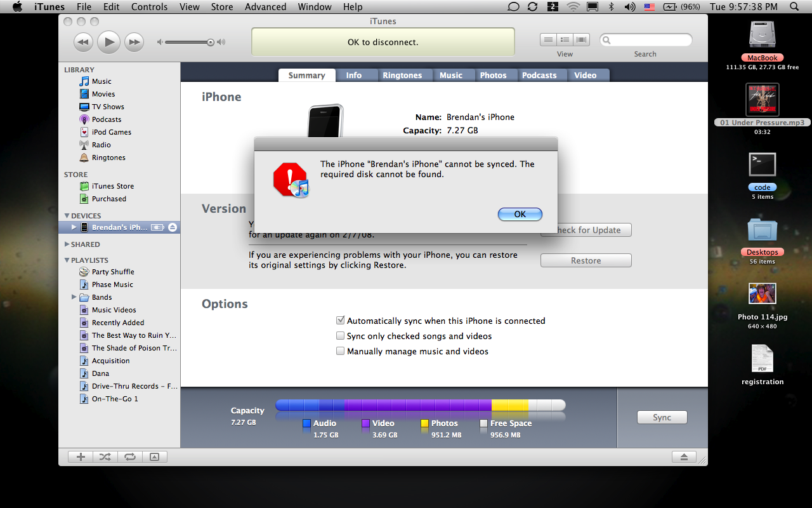812x508 pixels.
Task: Switch to list view
Action: [x=548, y=39]
